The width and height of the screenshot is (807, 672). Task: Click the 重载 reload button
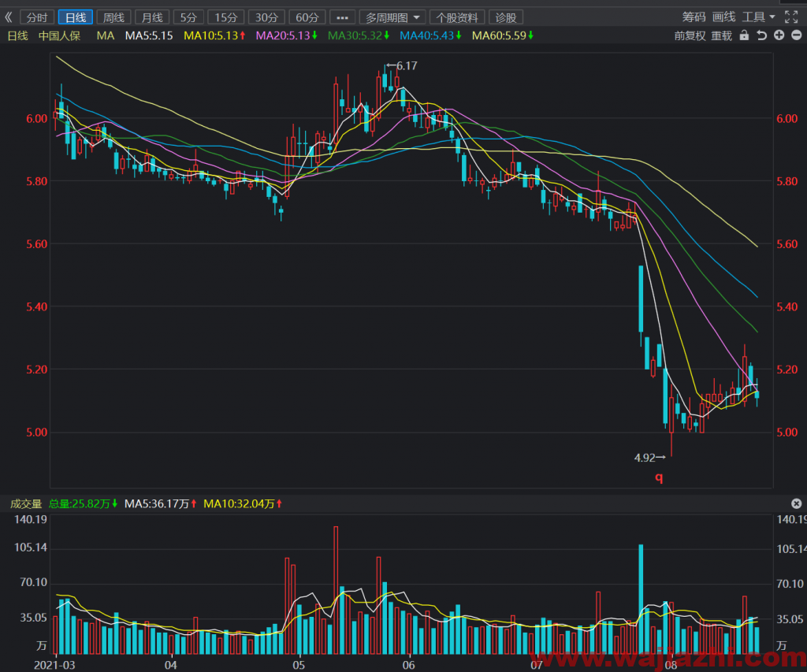[722, 35]
